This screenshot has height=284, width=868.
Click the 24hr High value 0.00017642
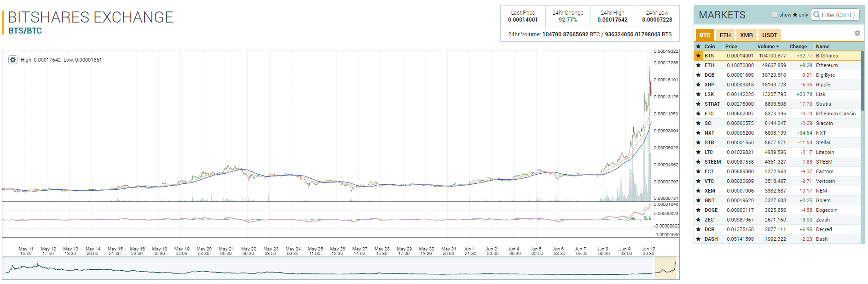(x=613, y=20)
